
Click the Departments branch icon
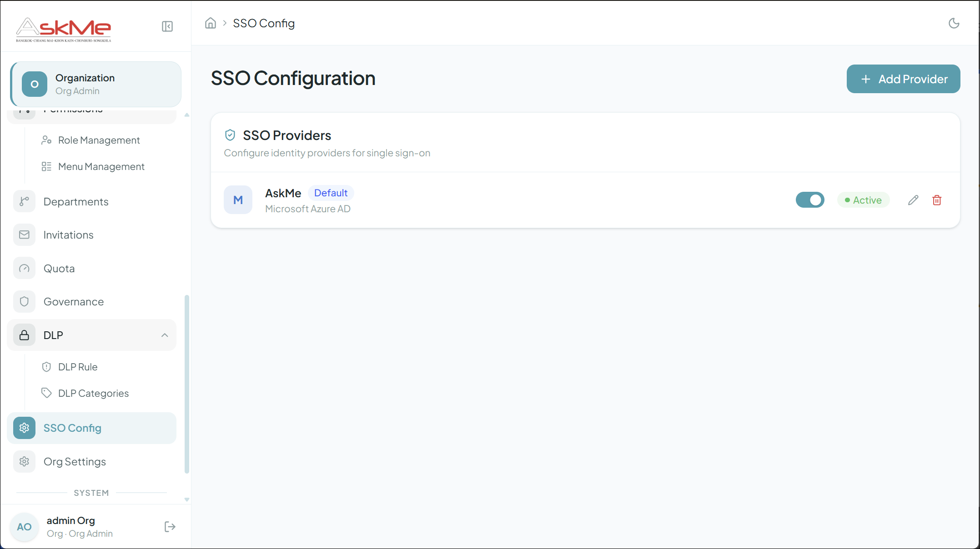[24, 201]
